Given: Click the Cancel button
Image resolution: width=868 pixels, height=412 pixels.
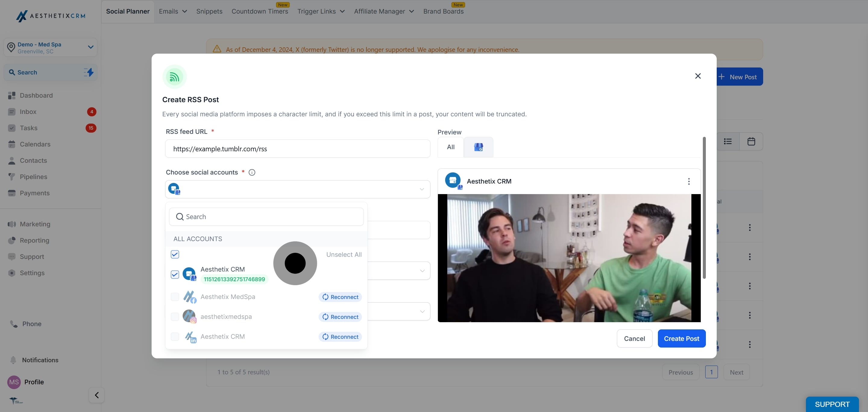Looking at the screenshot, I should coord(634,338).
